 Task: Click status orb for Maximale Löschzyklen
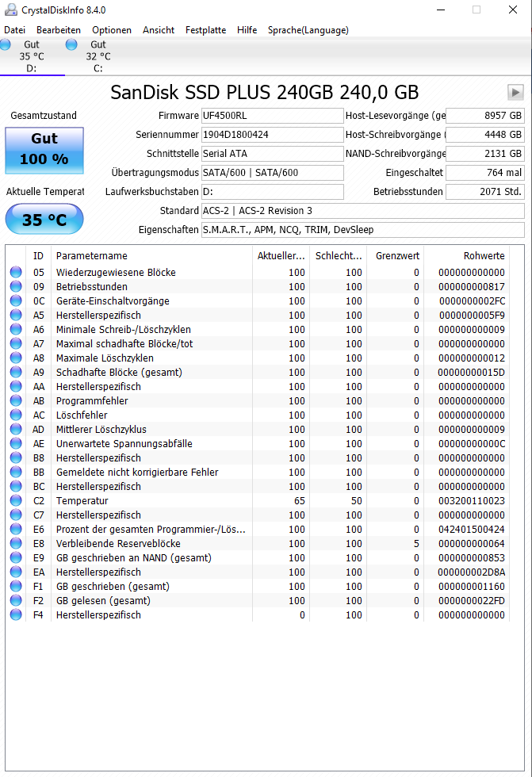coord(16,358)
